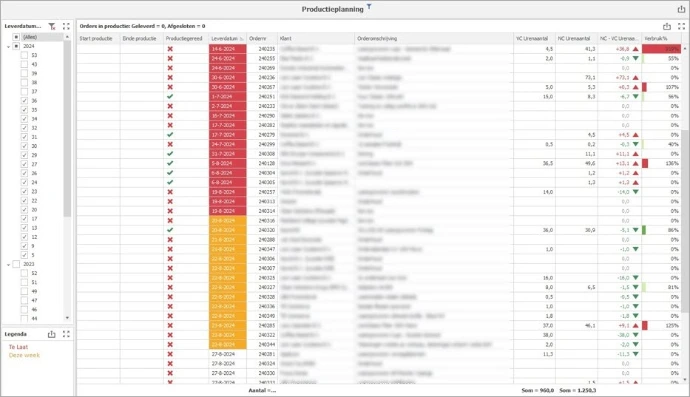Click the red cross in order 240235 row

170,49
